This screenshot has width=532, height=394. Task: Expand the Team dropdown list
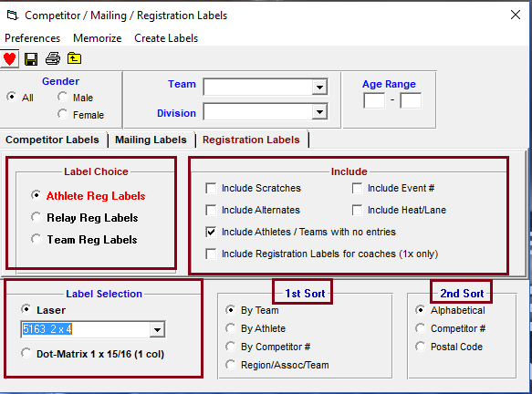[319, 88]
